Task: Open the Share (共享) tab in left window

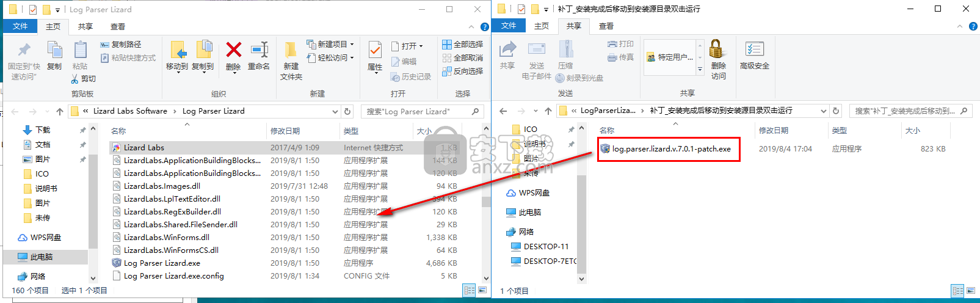Action: 85,27
